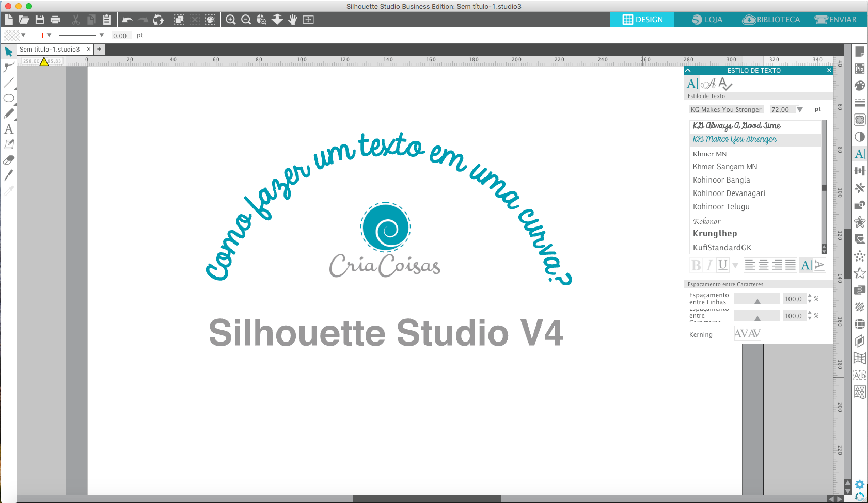Select the Ellipse drawing tool
This screenshot has width=868, height=503.
pyautogui.click(x=8, y=98)
